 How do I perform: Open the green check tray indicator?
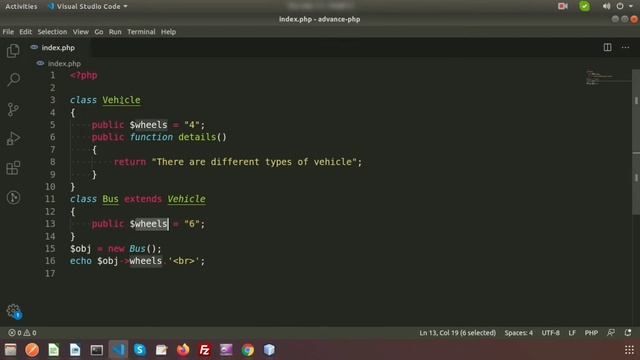pyautogui.click(x=584, y=6)
